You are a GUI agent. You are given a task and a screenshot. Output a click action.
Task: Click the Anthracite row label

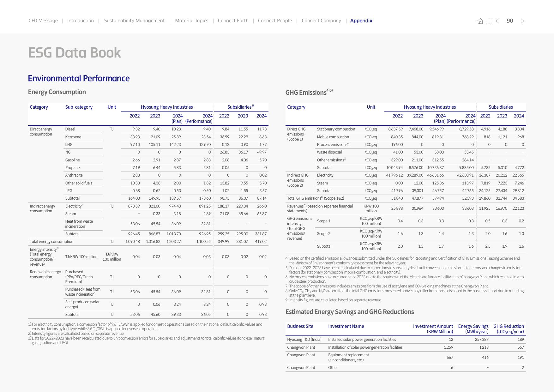pos(74,175)
